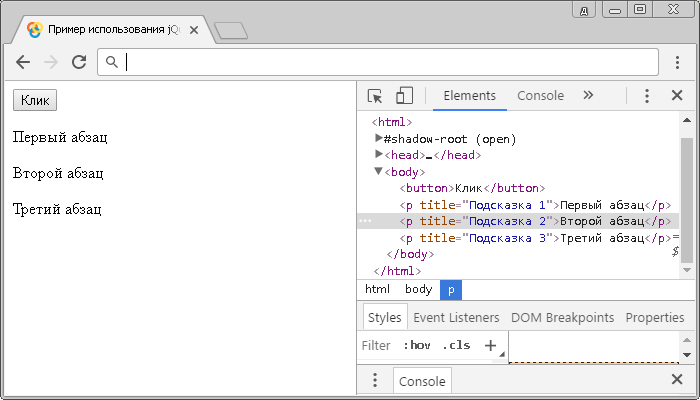The width and height of the screenshot is (700, 400).
Task: Click the Chrome user profile button
Action: pos(584,10)
